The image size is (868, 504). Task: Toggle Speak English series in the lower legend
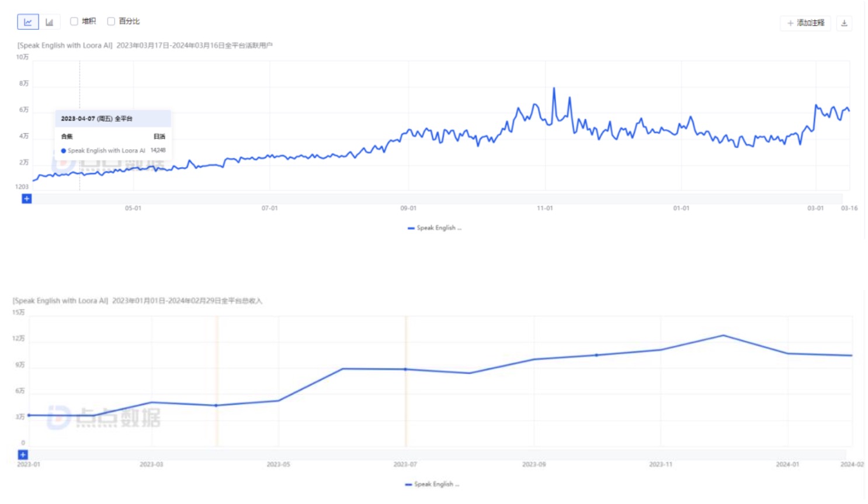436,484
